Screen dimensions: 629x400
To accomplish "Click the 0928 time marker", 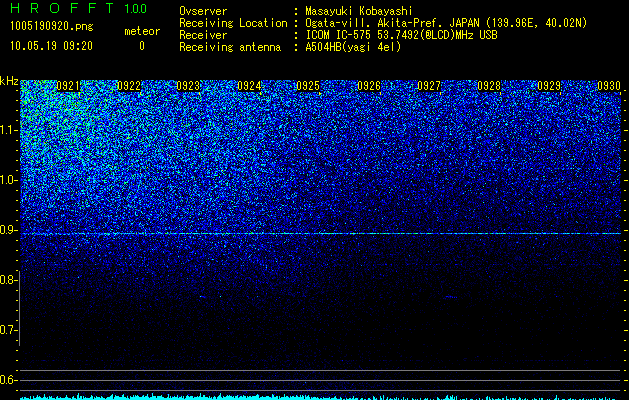I will pos(489,86).
